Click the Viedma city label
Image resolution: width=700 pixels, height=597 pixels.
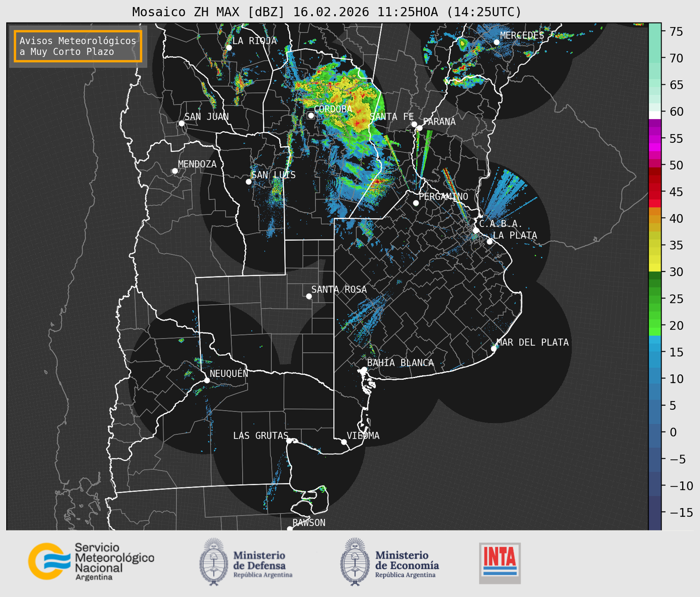(363, 436)
